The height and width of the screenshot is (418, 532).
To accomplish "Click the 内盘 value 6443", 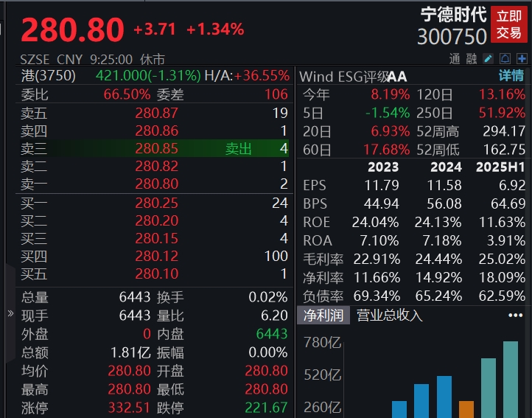I will (272, 334).
